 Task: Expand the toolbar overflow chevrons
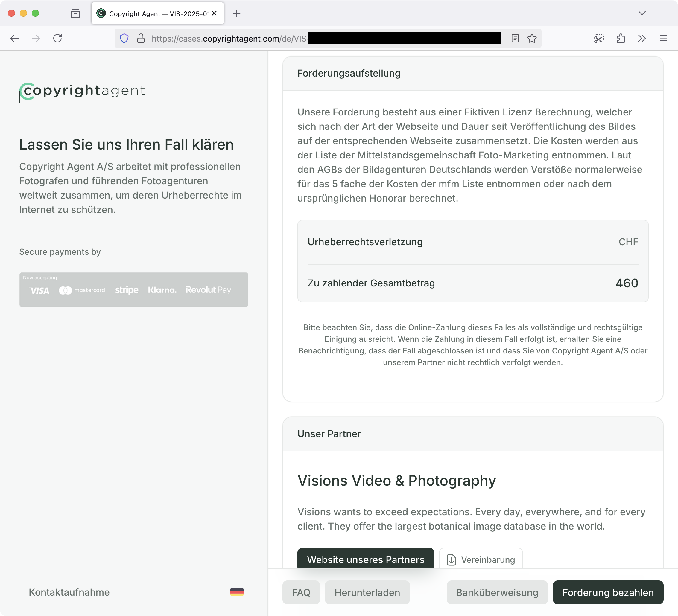[642, 38]
